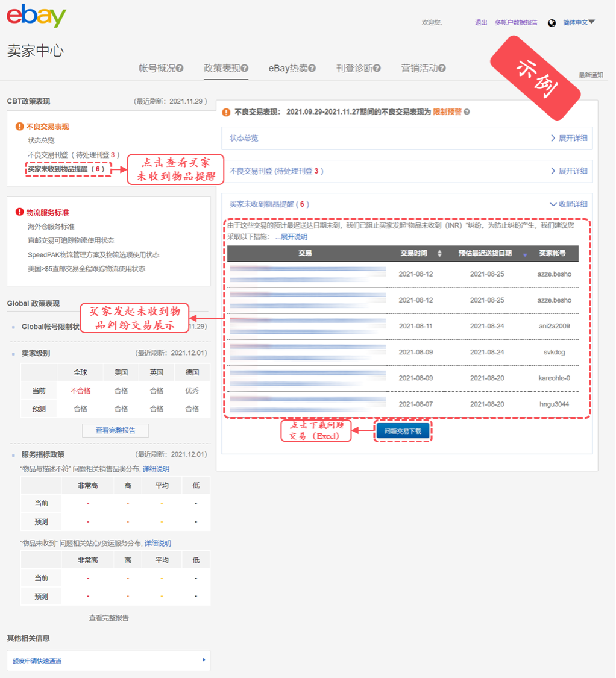
Task: Open the 帐号概况 help question mark icon
Action: tap(178, 68)
